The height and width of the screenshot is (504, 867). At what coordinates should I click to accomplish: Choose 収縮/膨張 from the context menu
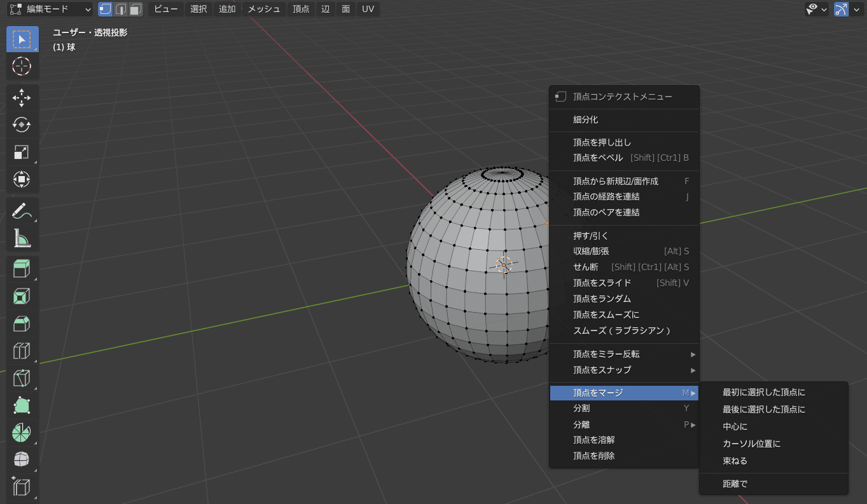(x=625, y=251)
